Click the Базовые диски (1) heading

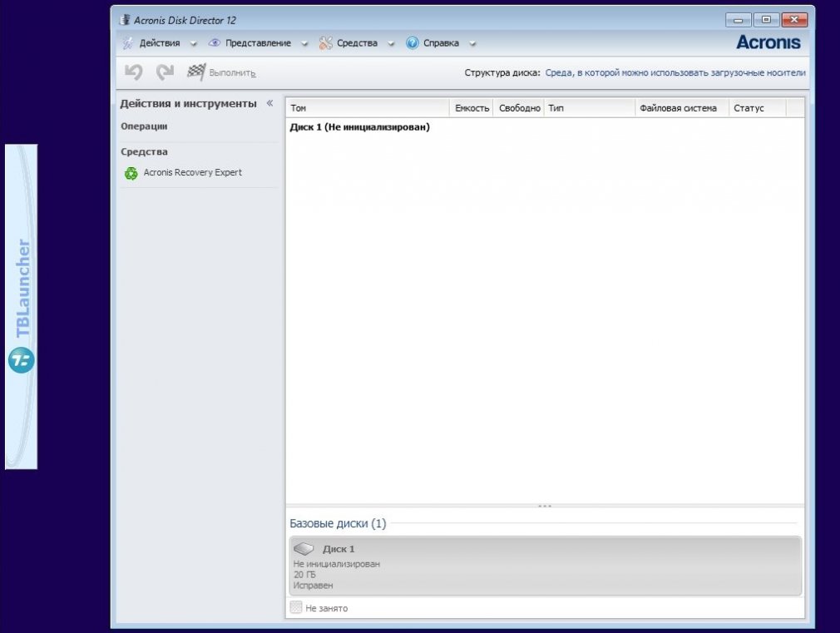pos(338,523)
